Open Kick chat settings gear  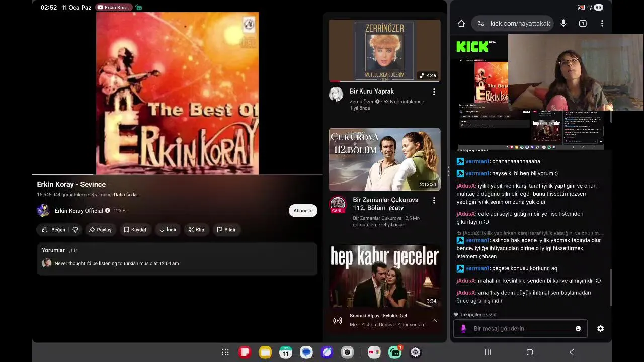(x=600, y=328)
